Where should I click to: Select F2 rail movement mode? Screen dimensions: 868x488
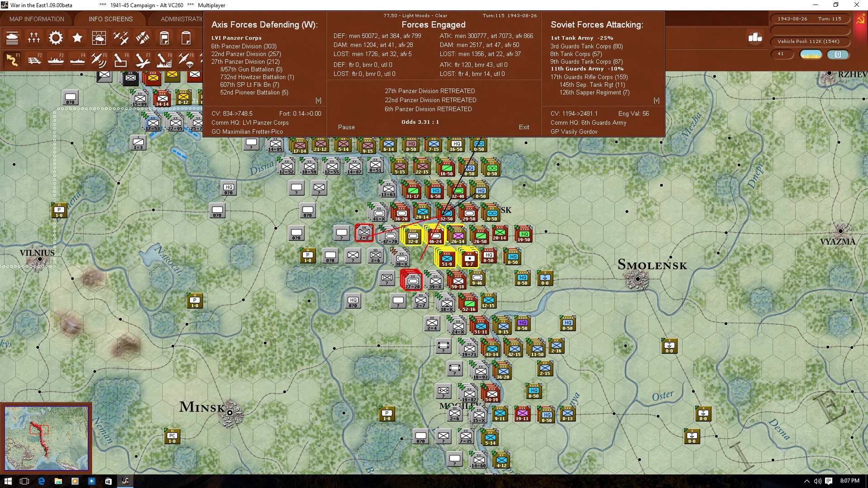tap(34, 60)
